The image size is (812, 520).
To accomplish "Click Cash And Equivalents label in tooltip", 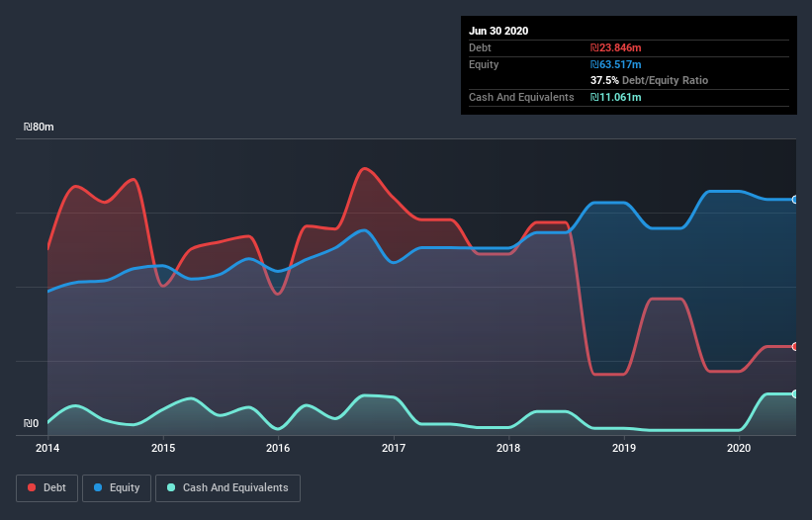I will [x=521, y=97].
